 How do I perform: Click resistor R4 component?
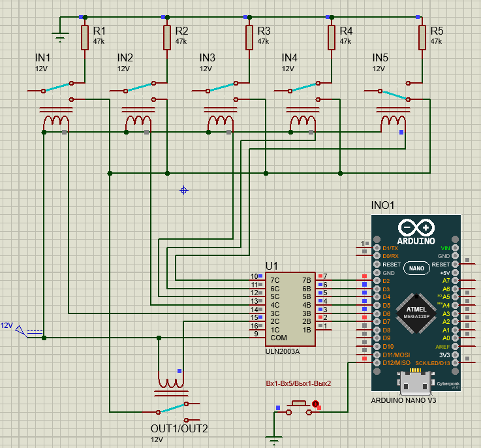pyautogui.click(x=332, y=37)
